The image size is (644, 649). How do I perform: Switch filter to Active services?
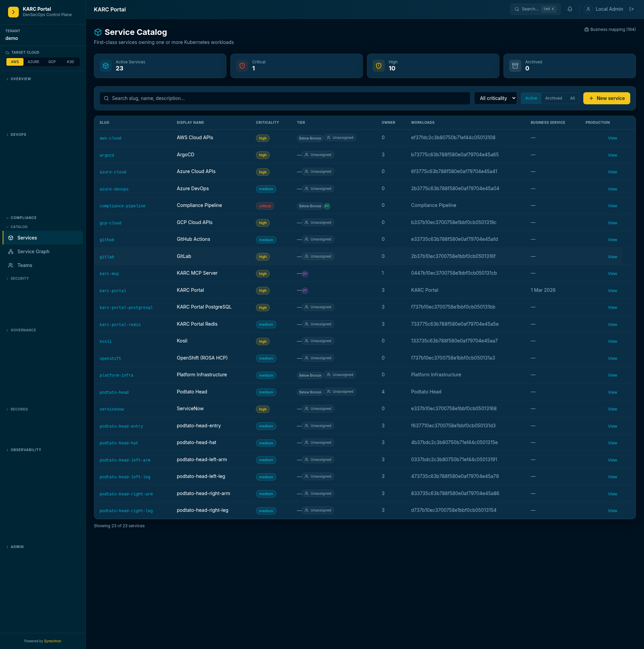tap(531, 98)
